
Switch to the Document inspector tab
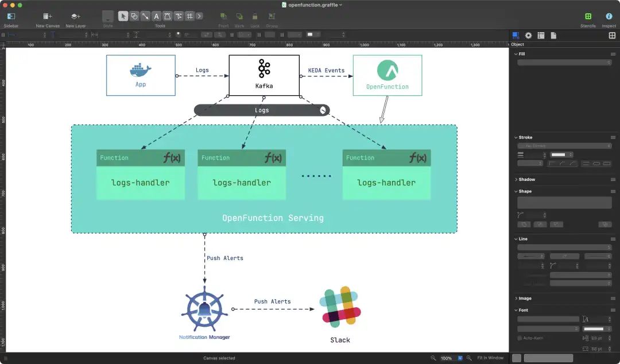click(553, 36)
